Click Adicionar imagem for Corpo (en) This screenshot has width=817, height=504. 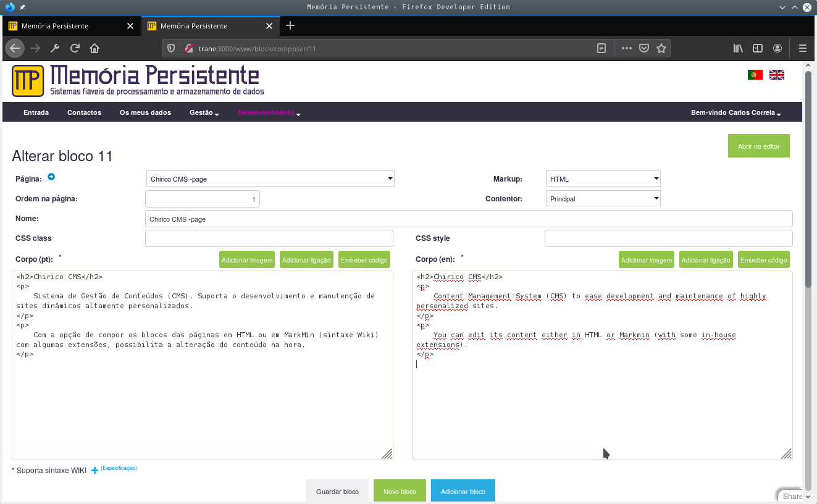coord(647,260)
